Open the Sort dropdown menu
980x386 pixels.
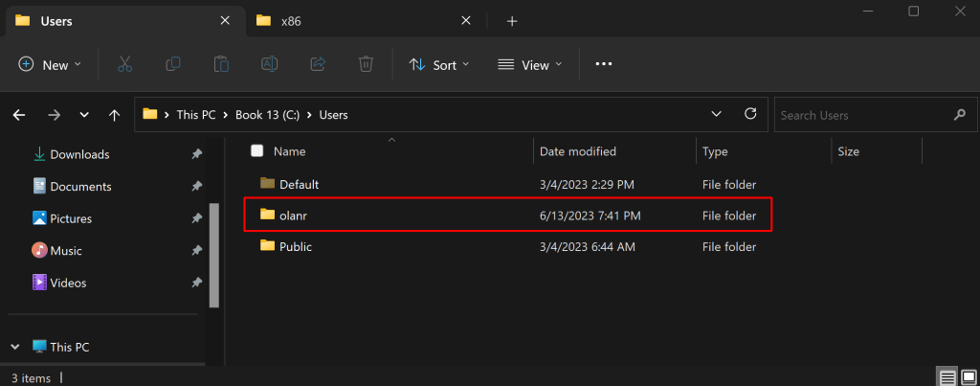pos(439,64)
